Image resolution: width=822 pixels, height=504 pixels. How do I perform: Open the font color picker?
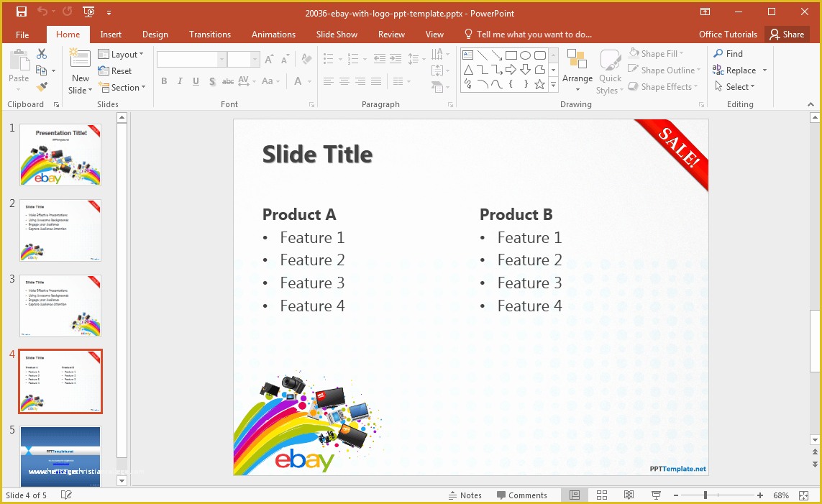pos(298,81)
